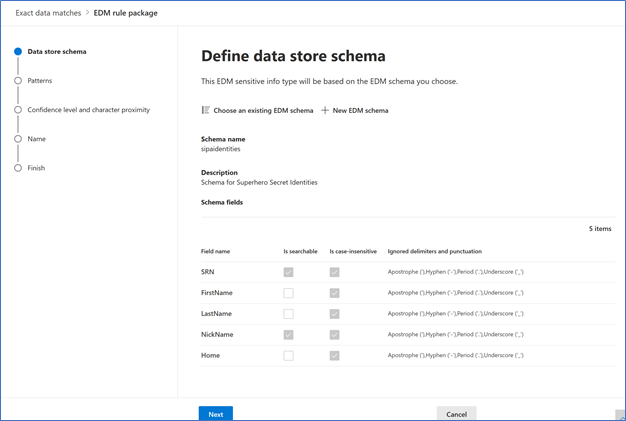Image resolution: width=626 pixels, height=421 pixels.
Task: Check FirstName Is searchable checkbox
Action: tap(288, 293)
